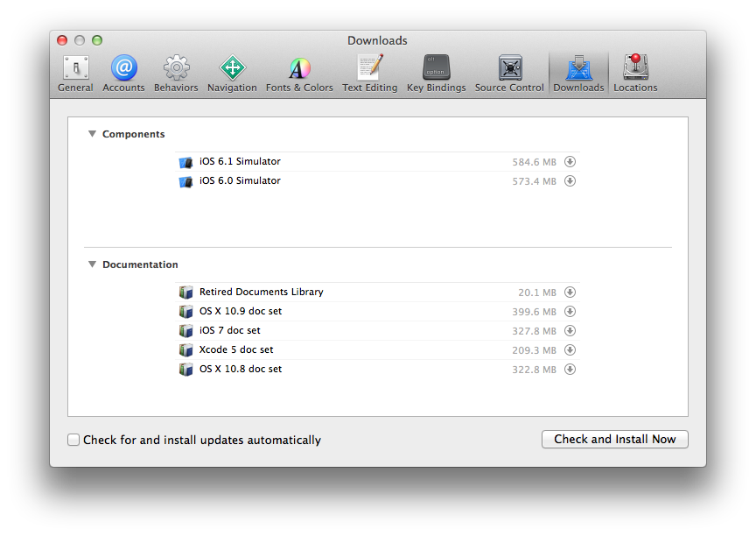Collapse the Documentation section
This screenshot has height=536, width=756.
pos(92,264)
